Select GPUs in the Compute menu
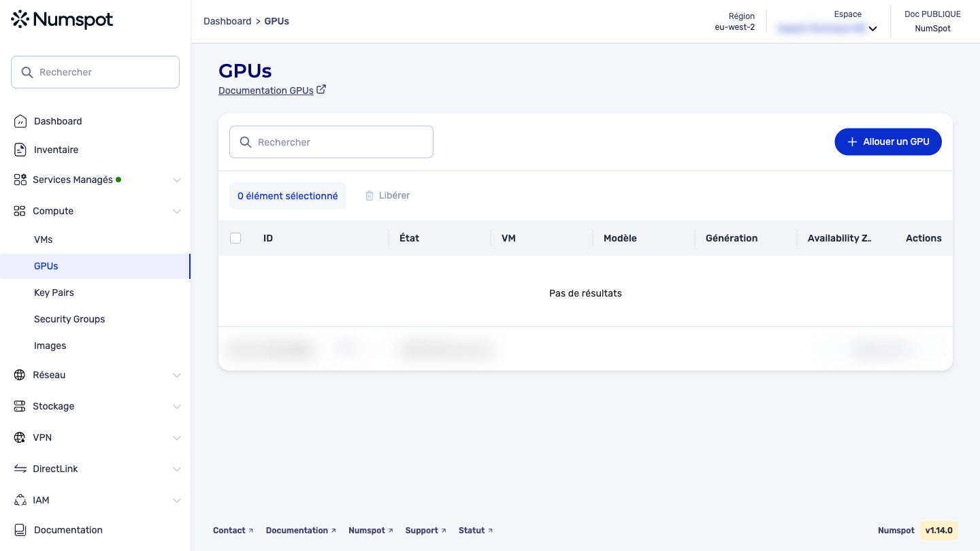 [x=95, y=266]
